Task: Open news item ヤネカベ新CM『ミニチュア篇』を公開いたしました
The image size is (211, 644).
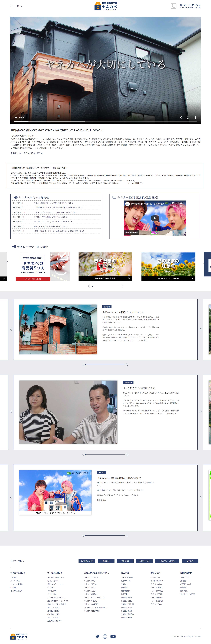Action: pos(54,203)
